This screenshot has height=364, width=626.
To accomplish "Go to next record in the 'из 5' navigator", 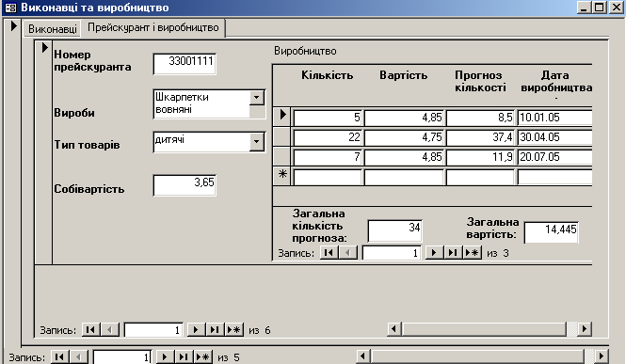I will [165, 356].
